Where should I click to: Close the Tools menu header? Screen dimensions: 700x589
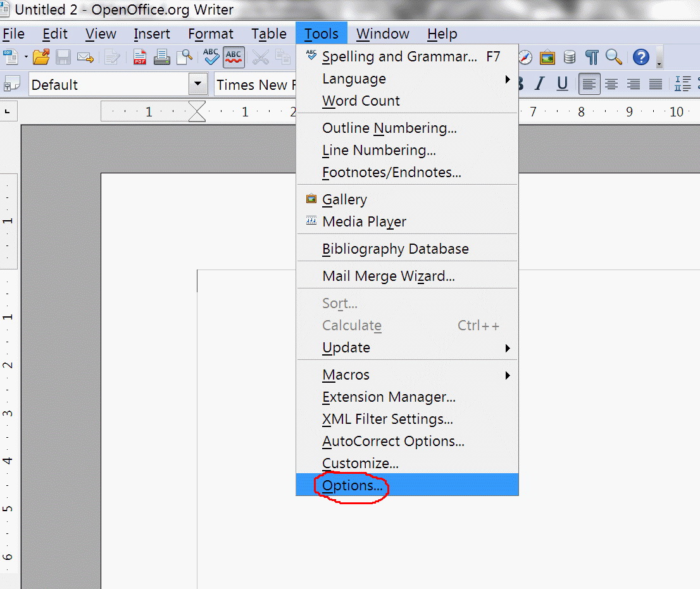[322, 34]
